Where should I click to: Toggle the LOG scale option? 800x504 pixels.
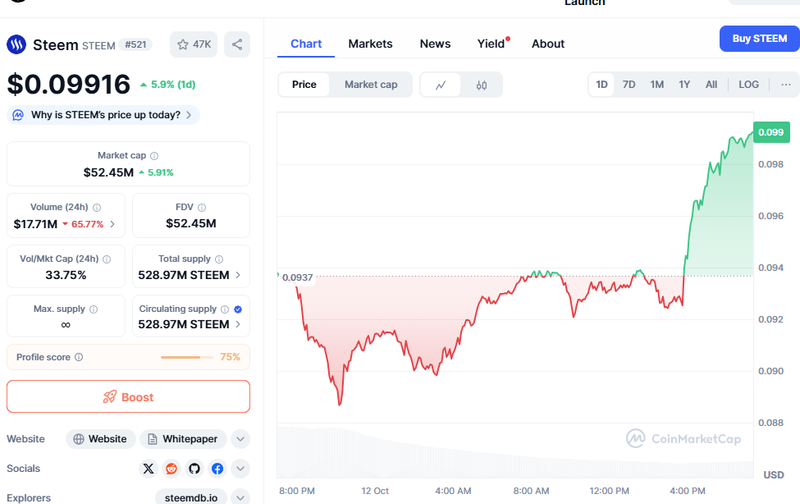coord(749,85)
